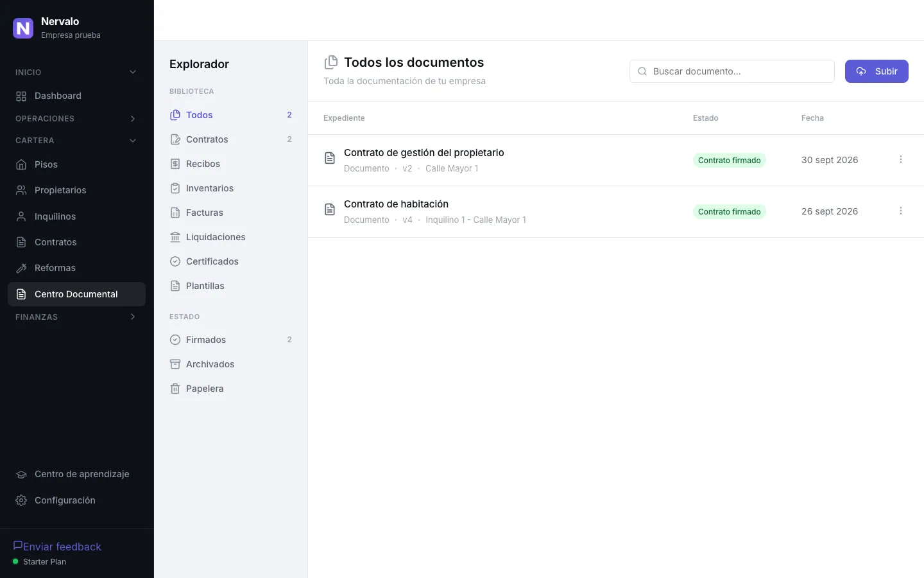Open Centro de aprendizaje graduation cap icon
The width and height of the screenshot is (924, 578).
pyautogui.click(x=21, y=475)
